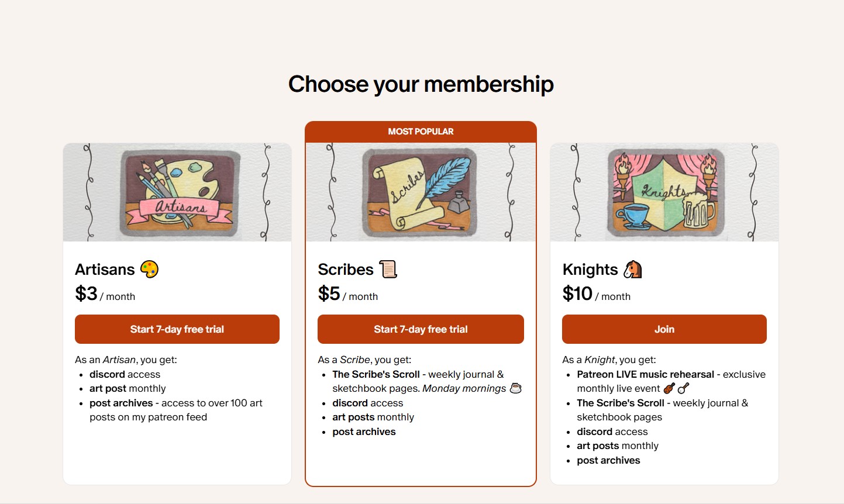
Task: Click the banjo emoji after monthly live event
Action: pyautogui.click(x=683, y=388)
